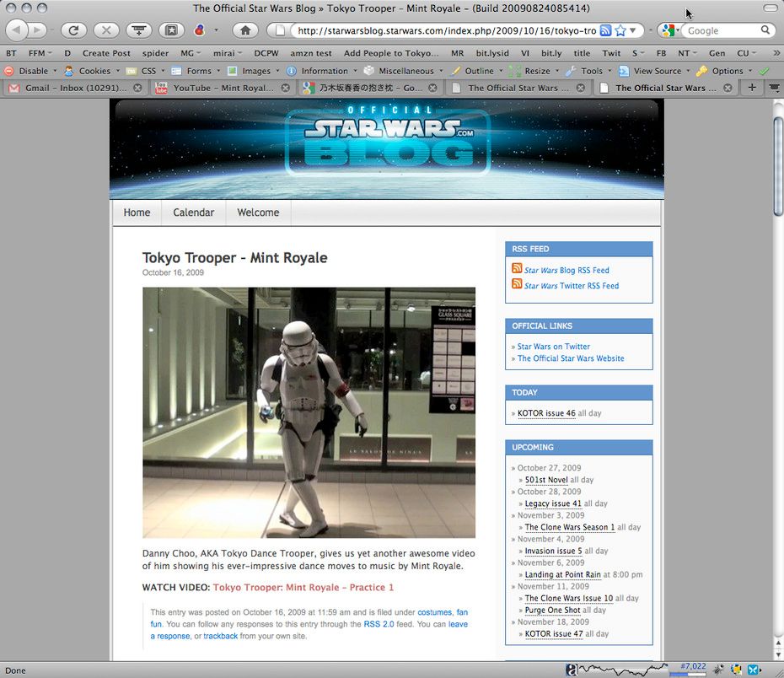This screenshot has height=678, width=784.
Task: Open the Google search engine selector
Action: [669, 30]
